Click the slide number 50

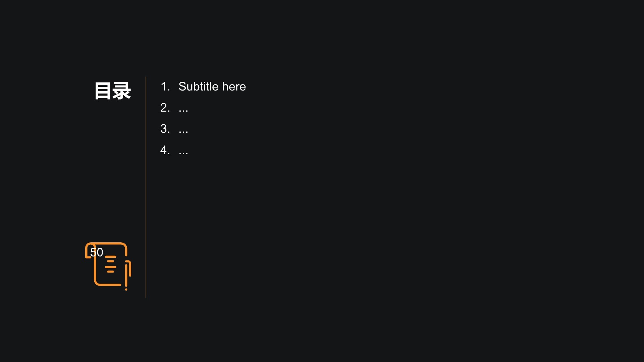[x=97, y=252]
